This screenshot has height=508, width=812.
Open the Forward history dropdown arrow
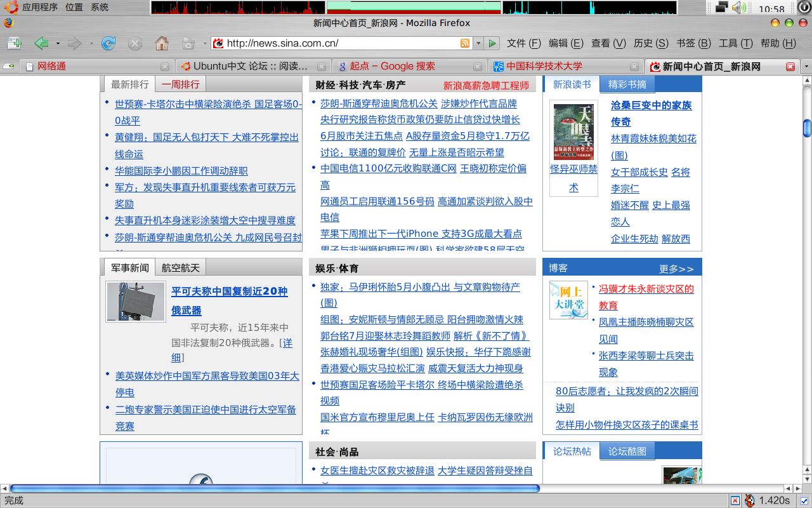coord(91,43)
